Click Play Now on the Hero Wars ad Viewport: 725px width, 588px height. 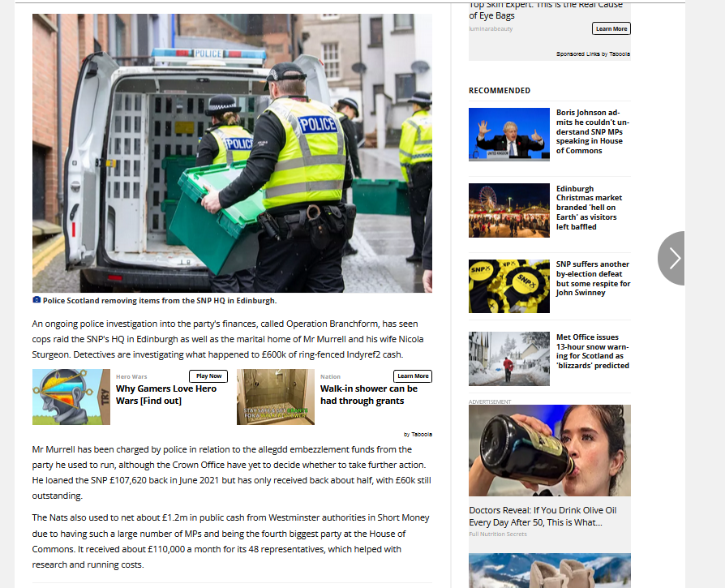pyautogui.click(x=208, y=376)
